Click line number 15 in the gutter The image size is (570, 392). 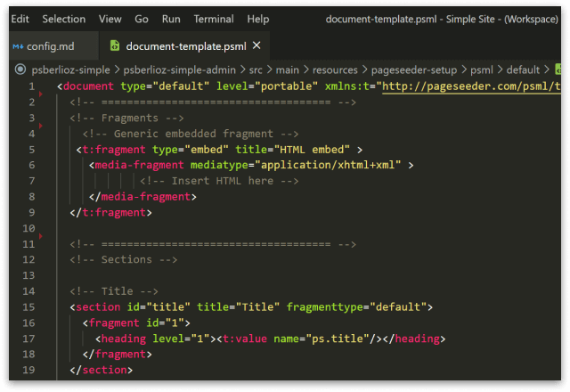30,307
